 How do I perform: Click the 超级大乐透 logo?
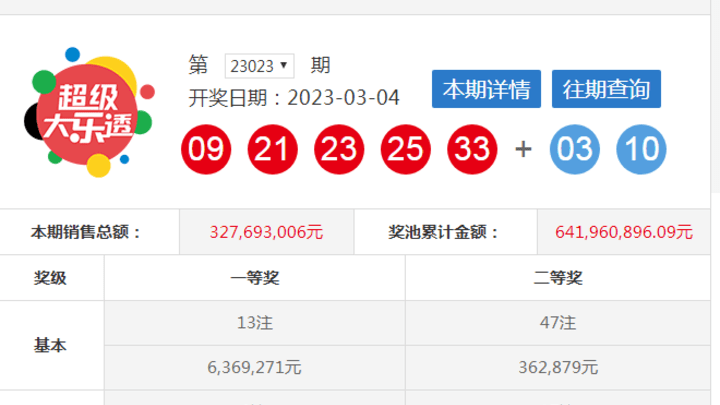coord(90,112)
